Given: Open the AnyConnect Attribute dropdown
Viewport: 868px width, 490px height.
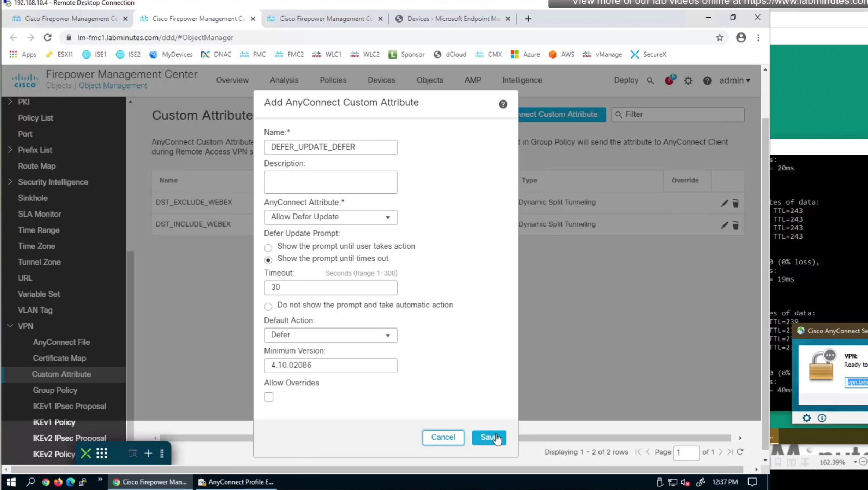Looking at the screenshot, I should [331, 217].
